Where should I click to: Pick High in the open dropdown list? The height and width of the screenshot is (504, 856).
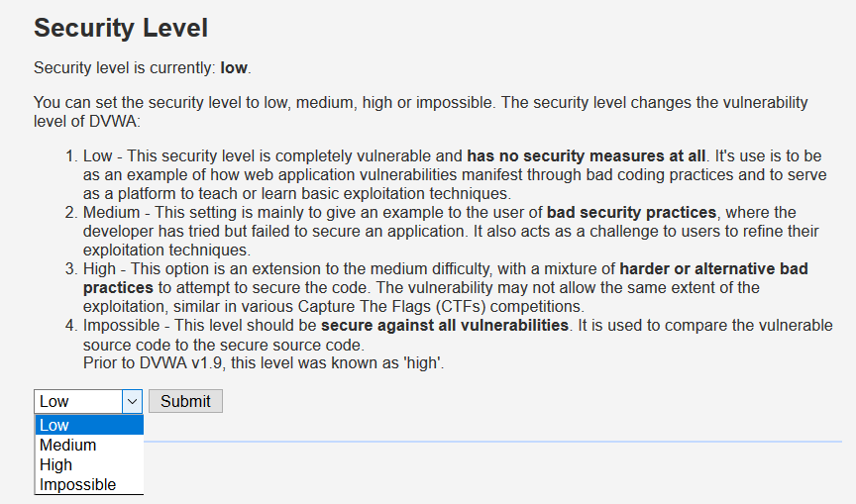(56, 465)
